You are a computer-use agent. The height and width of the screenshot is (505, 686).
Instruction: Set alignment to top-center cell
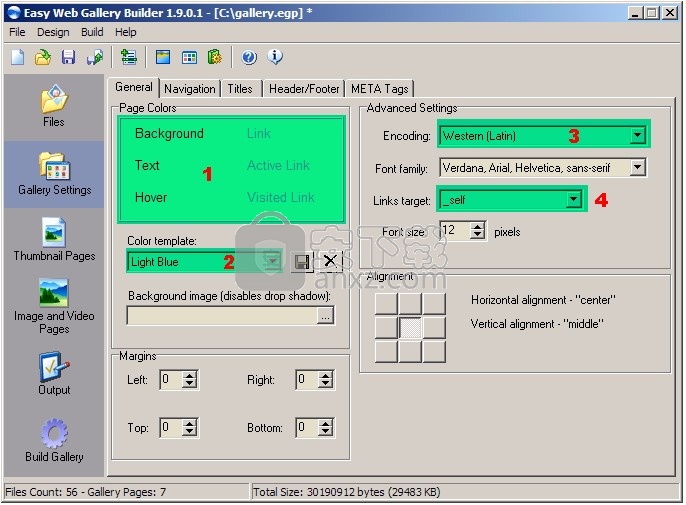point(410,303)
